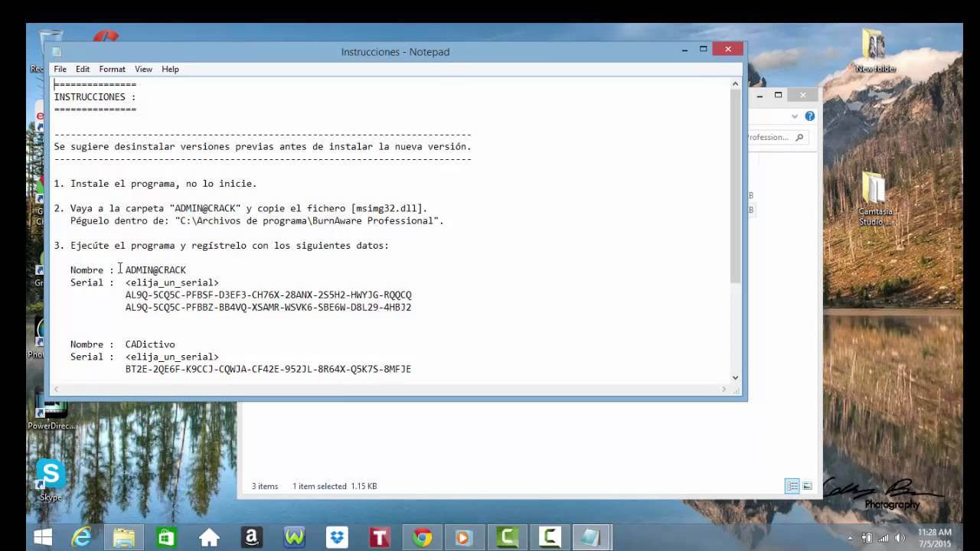Maximize the Instrucciones Notepad window
Image resolution: width=980 pixels, height=551 pixels.
point(703,49)
